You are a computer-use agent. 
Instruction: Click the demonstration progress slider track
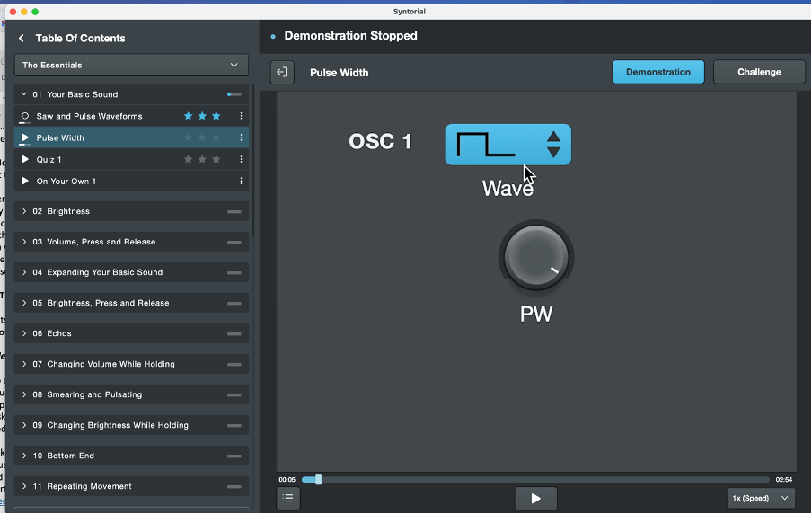point(539,480)
